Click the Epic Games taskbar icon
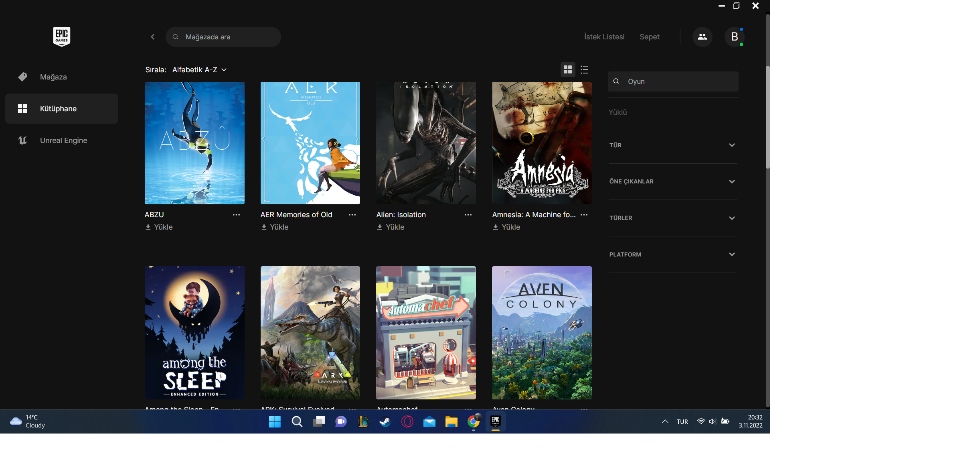This screenshot has height=456, width=980. coord(496,421)
